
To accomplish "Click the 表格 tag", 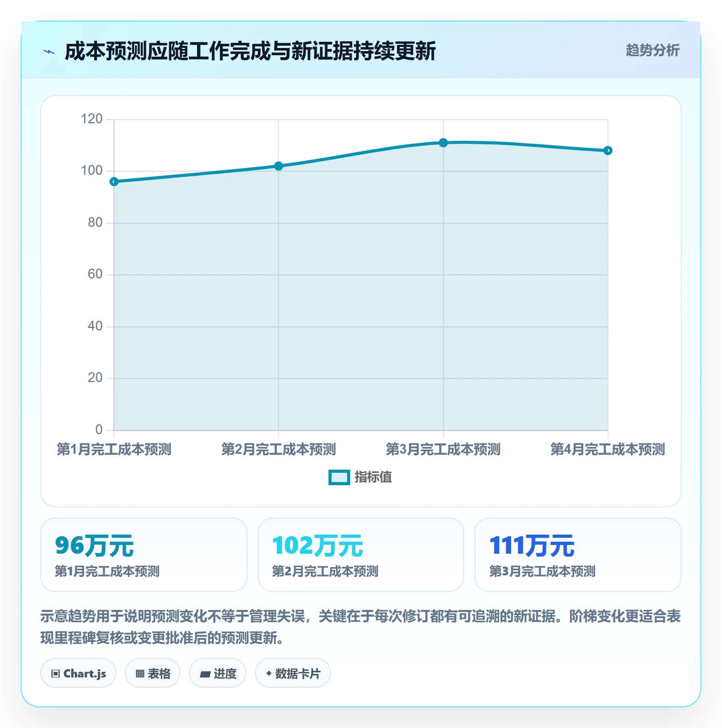I will [153, 673].
